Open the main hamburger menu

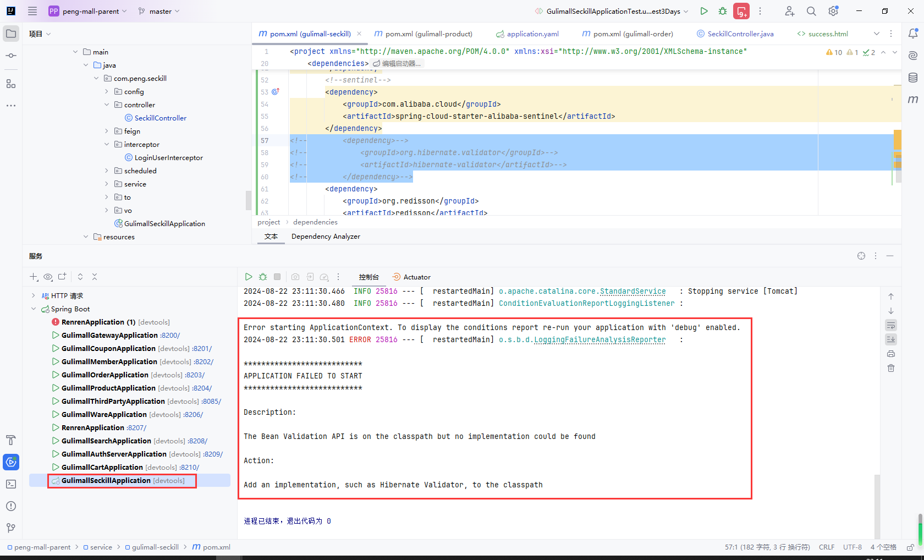32,11
